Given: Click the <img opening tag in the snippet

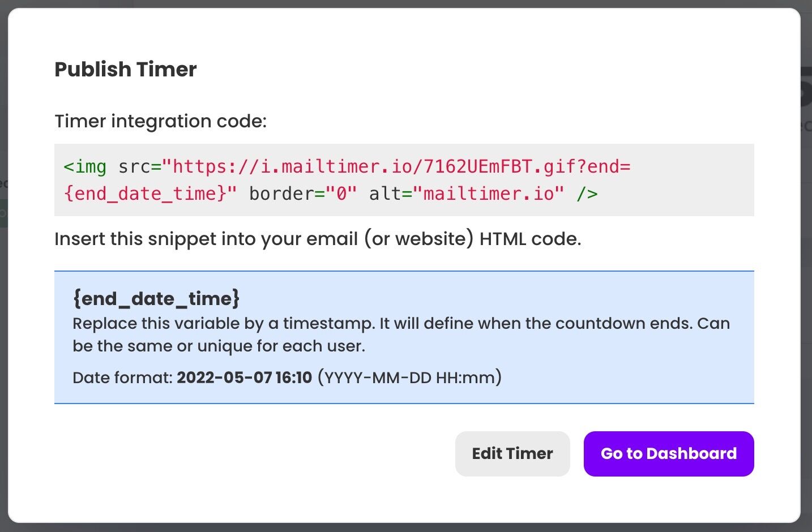Looking at the screenshot, I should [x=85, y=166].
